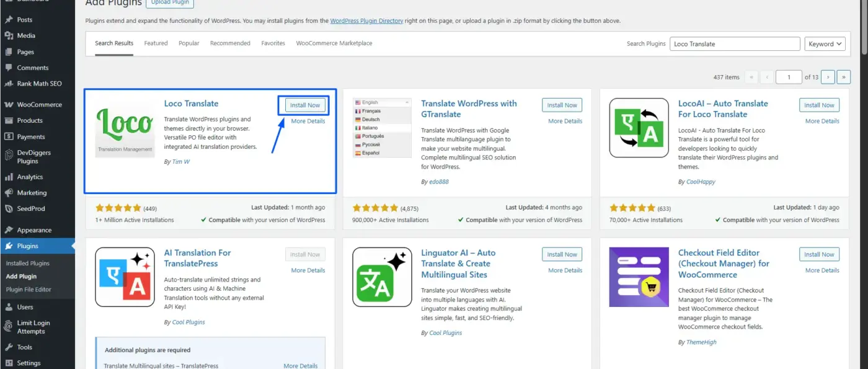Viewport: 868px width, 369px height.
Task: Select Add Plugin submenu item
Action: (x=22, y=277)
